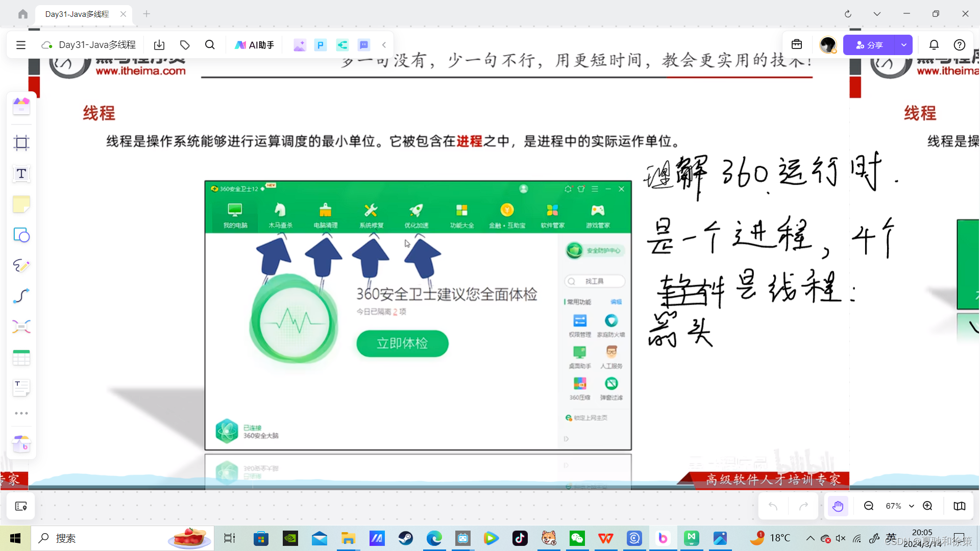Image resolution: width=980 pixels, height=551 pixels.
Task: Collapse the top toolbar chevron
Action: 384,45
